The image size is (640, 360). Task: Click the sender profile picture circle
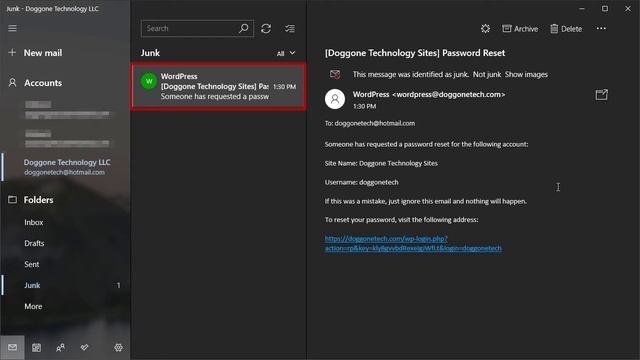coord(335,99)
